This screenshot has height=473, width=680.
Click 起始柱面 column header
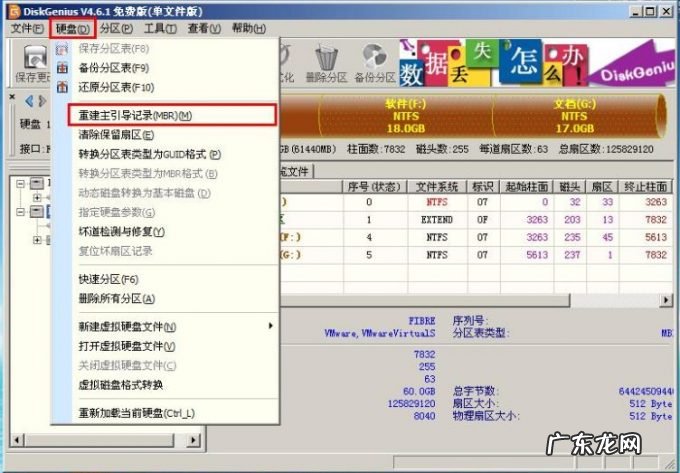click(526, 187)
